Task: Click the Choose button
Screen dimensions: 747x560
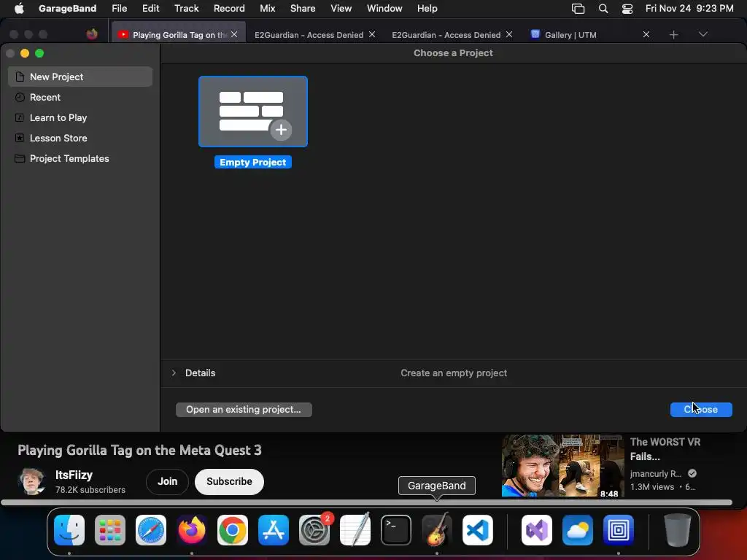Action: click(x=701, y=410)
